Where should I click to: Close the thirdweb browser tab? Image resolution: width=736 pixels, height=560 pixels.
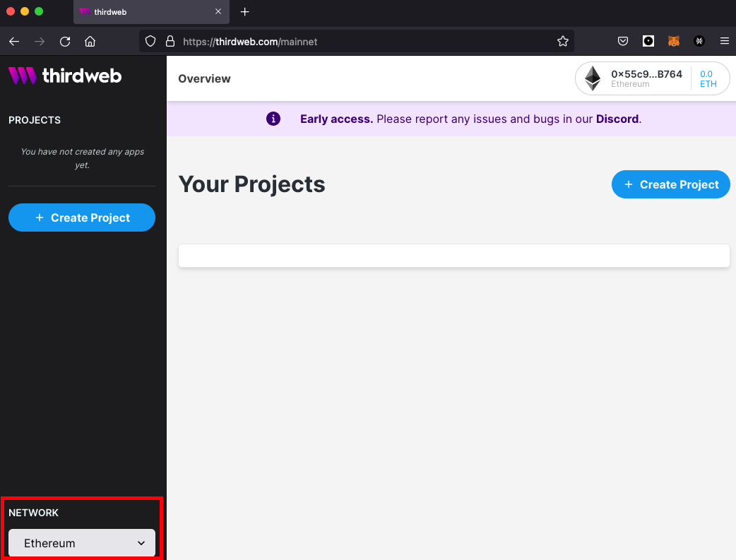[x=218, y=11]
